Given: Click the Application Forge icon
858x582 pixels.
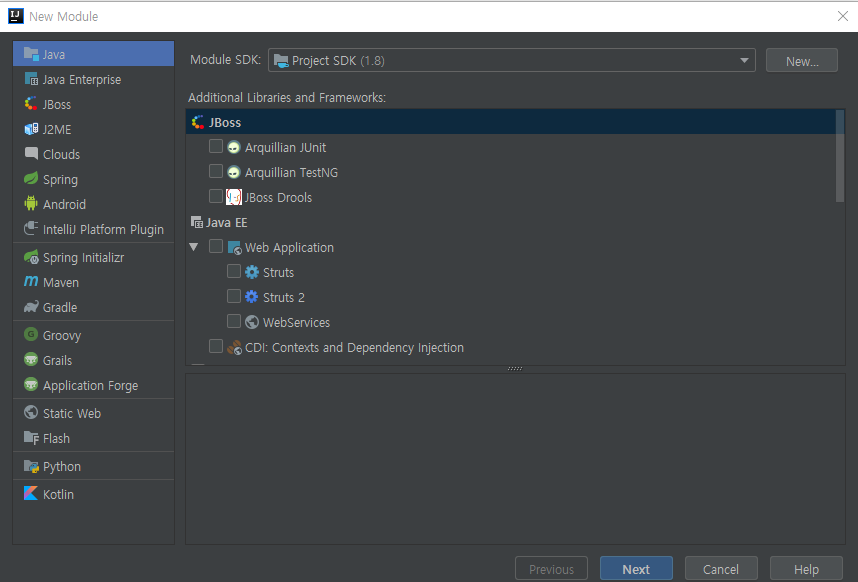Looking at the screenshot, I should [x=31, y=385].
